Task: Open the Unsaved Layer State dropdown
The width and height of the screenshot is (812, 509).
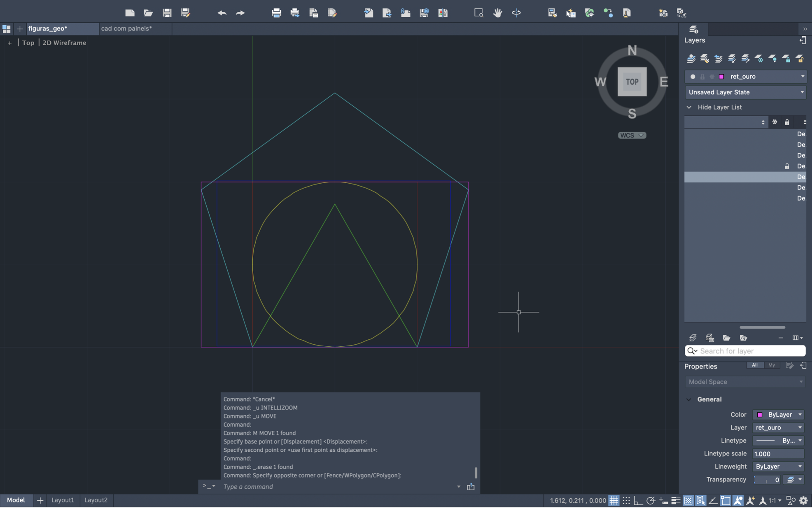Action: [745, 92]
